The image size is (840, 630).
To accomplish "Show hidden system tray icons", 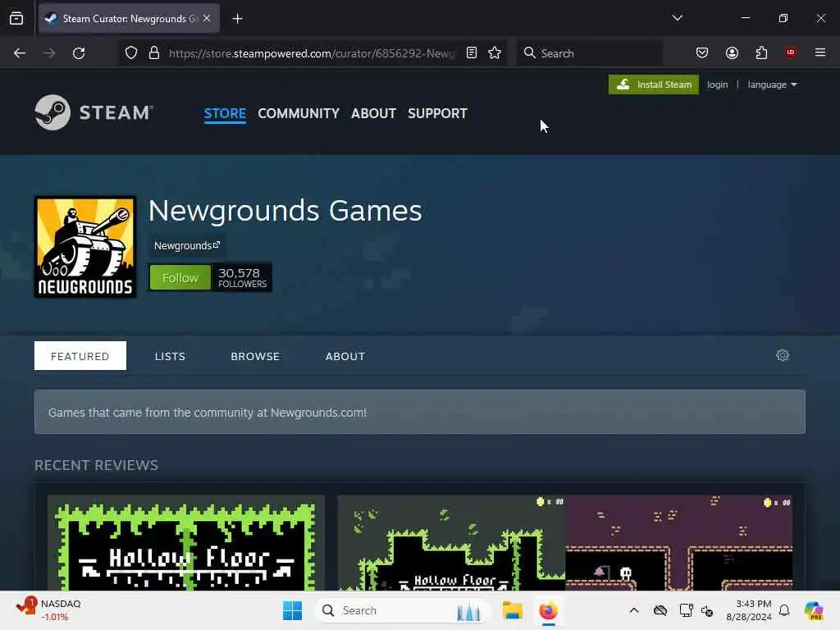I will pyautogui.click(x=634, y=610).
